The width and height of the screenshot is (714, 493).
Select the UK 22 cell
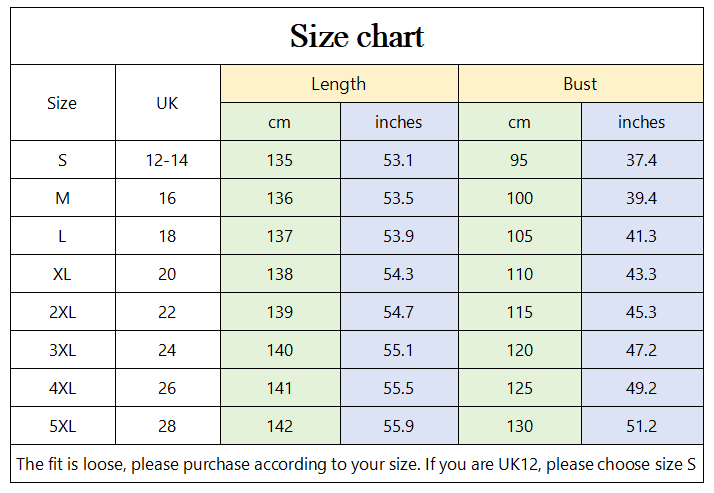tap(167, 312)
